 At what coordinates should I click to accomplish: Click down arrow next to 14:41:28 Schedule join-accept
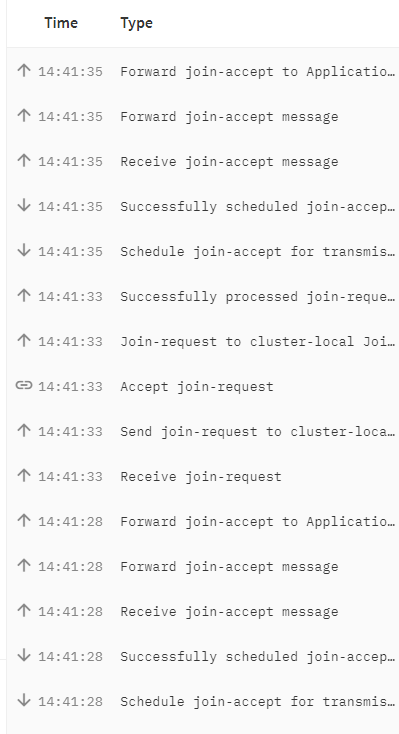coord(24,700)
